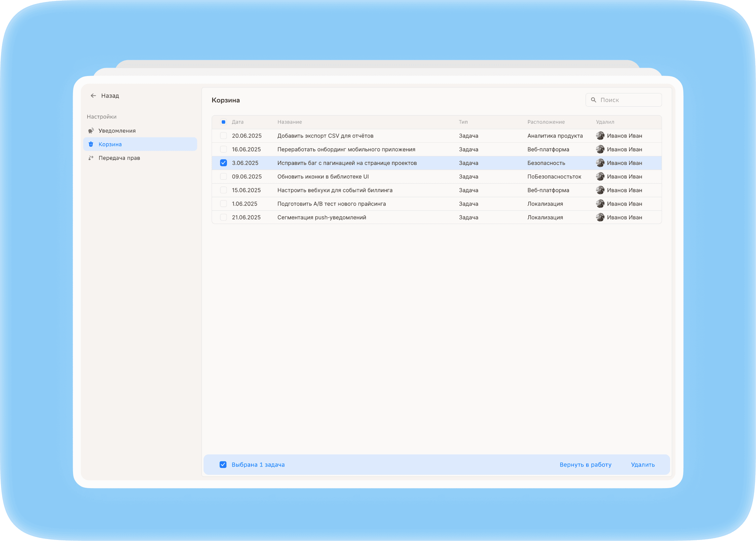
Task: Click the avatar in the 15.06.2025 row
Action: 600,190
